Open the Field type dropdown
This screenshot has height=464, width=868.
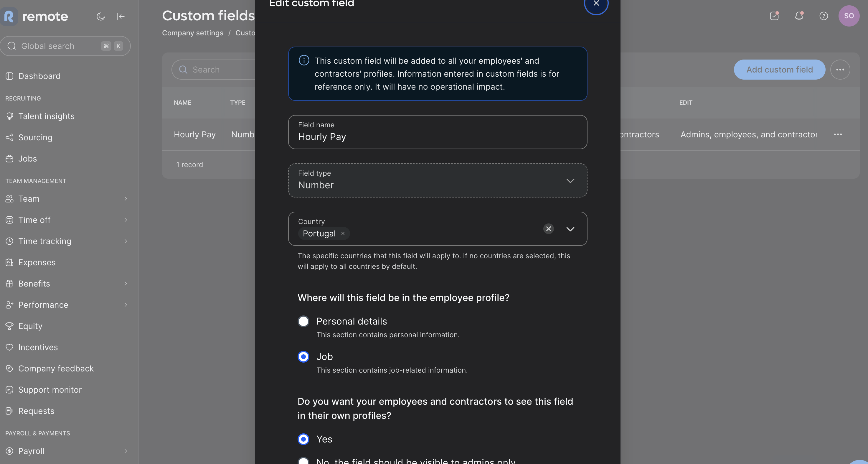point(570,181)
